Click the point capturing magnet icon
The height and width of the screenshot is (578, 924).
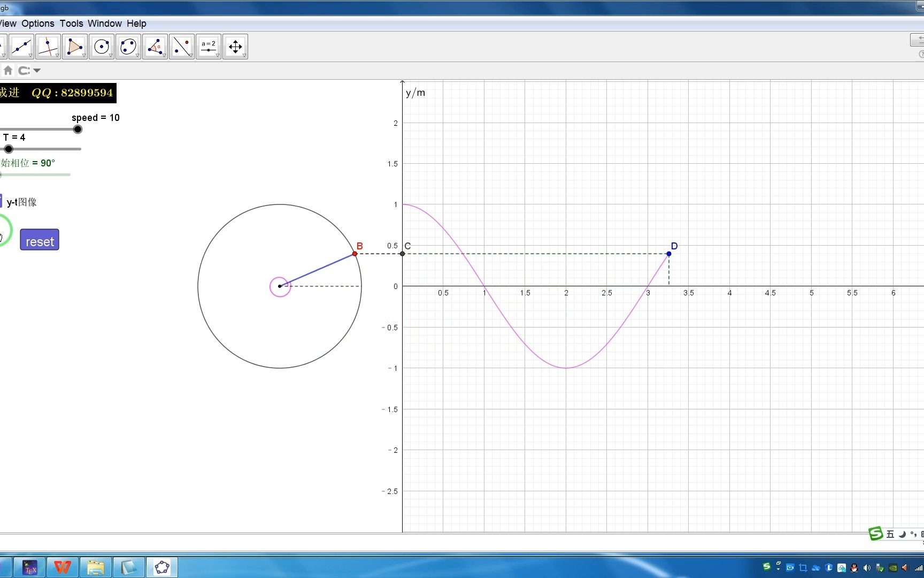24,70
